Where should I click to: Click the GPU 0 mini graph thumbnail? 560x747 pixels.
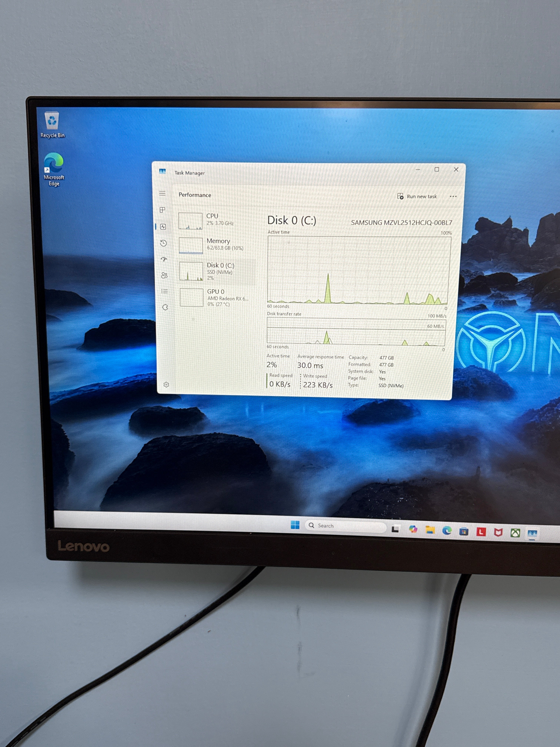(191, 298)
